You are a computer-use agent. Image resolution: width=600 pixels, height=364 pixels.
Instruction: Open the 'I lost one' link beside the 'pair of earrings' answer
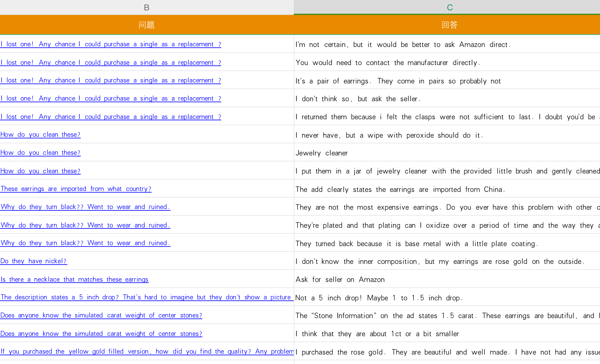tap(111, 80)
